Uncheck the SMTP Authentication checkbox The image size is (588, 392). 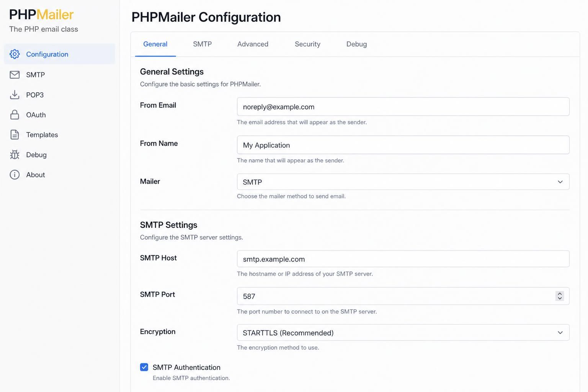(144, 367)
